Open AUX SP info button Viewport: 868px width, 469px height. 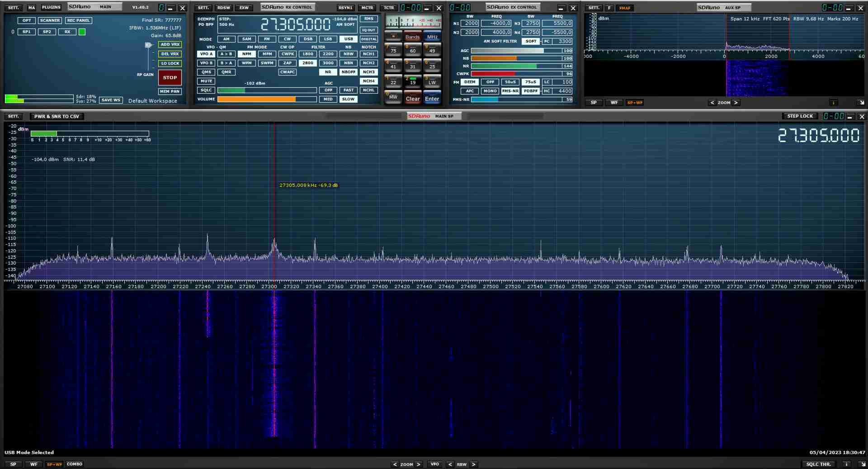tap(833, 103)
